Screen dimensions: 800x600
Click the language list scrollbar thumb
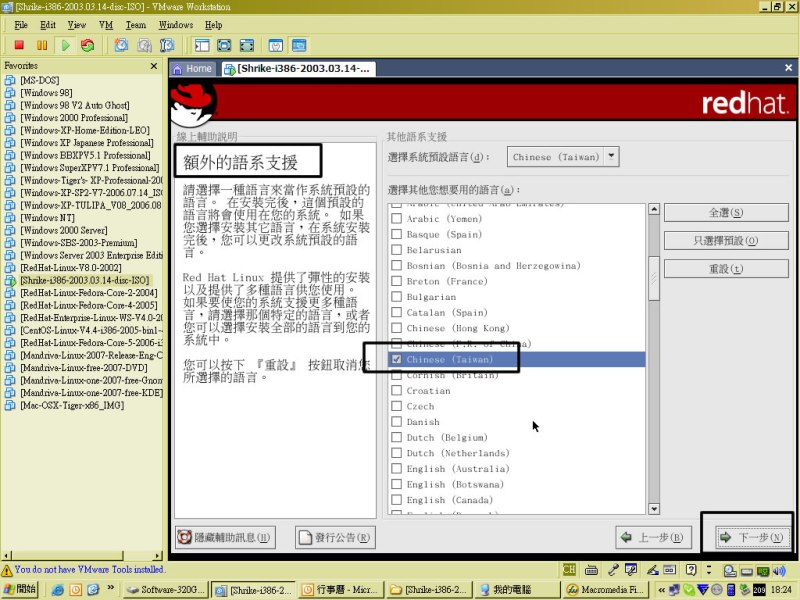click(654, 279)
